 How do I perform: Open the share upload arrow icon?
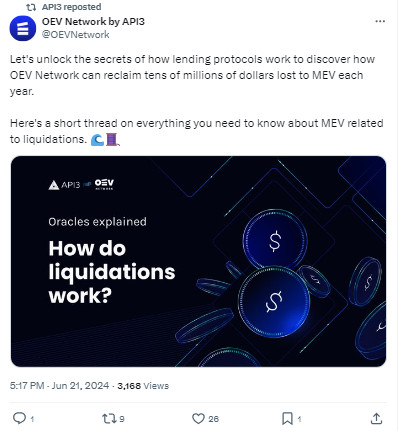(x=376, y=418)
